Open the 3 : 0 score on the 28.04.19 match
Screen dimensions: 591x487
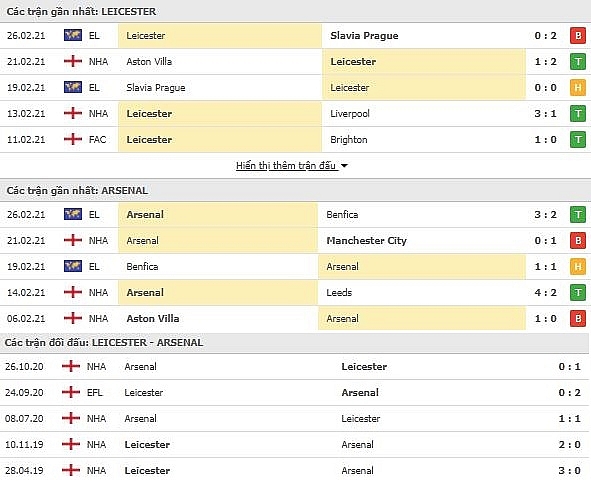point(570,470)
